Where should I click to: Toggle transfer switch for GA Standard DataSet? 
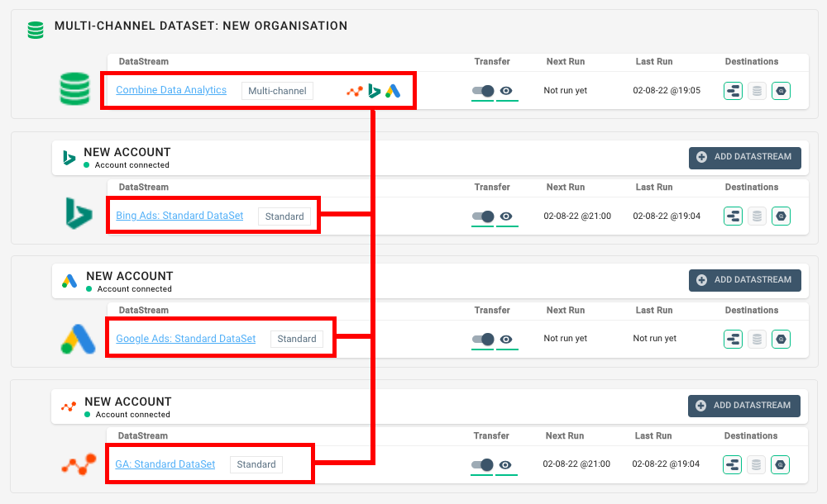(x=481, y=464)
